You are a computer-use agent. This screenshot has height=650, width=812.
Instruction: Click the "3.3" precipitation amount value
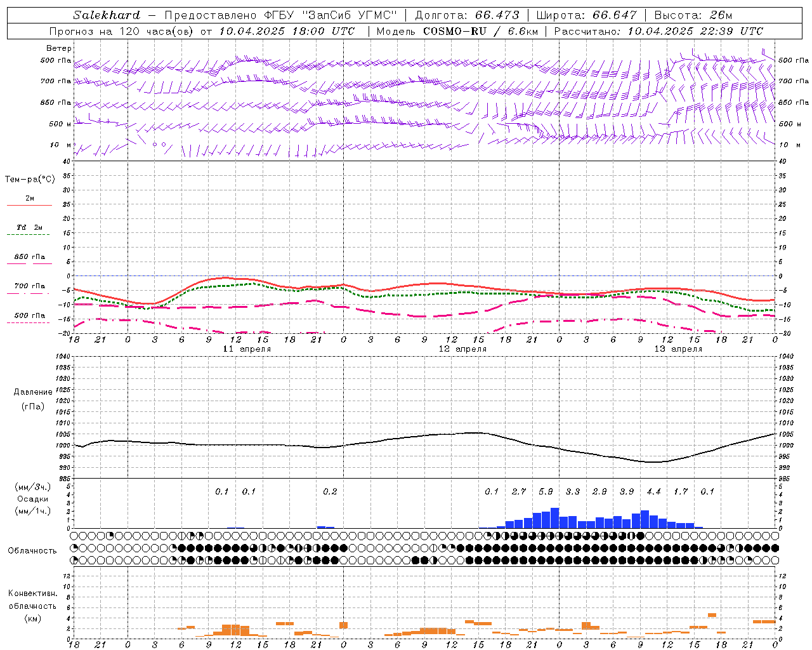[573, 491]
